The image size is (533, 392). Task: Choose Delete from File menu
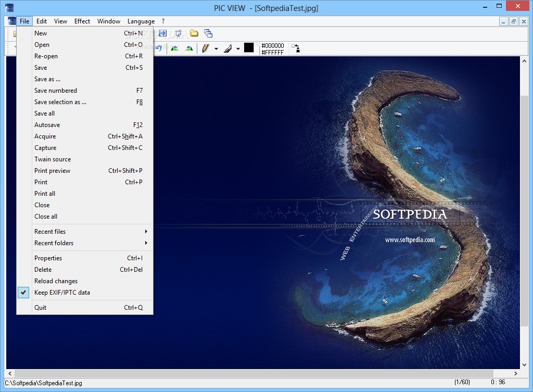pos(85,270)
